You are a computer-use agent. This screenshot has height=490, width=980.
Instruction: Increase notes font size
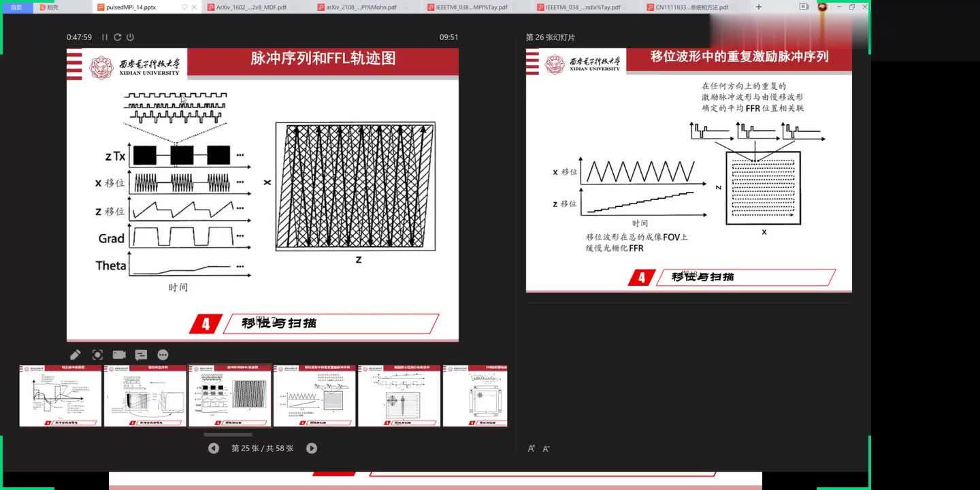click(x=532, y=448)
